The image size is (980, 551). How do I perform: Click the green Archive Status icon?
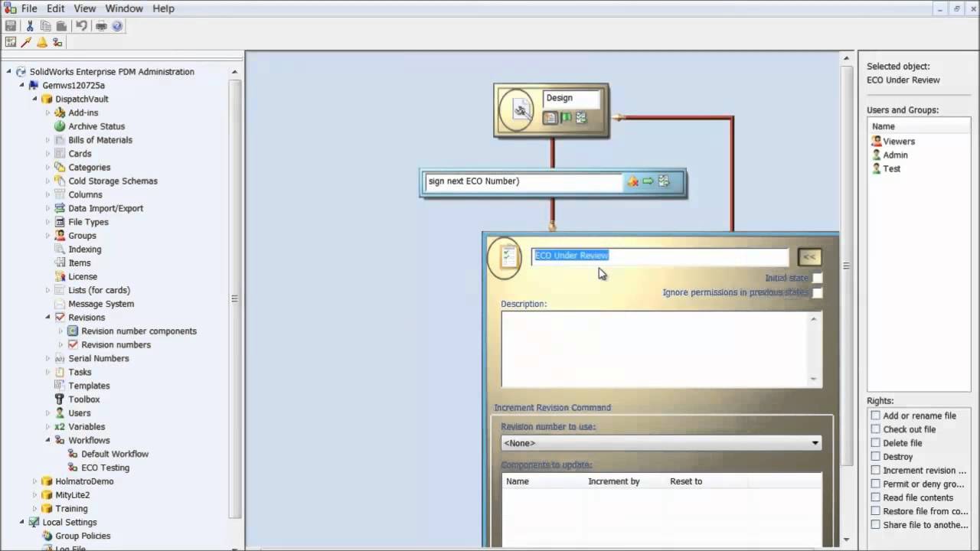coord(60,126)
